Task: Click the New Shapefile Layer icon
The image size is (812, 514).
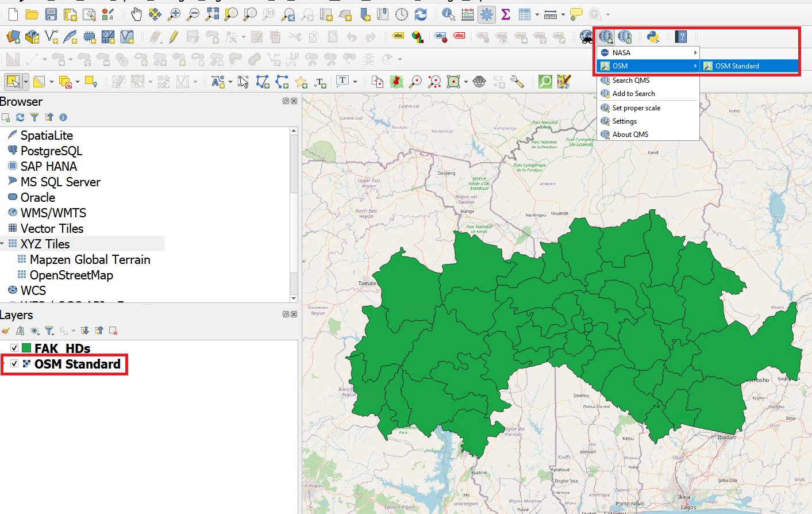Action: (51, 37)
